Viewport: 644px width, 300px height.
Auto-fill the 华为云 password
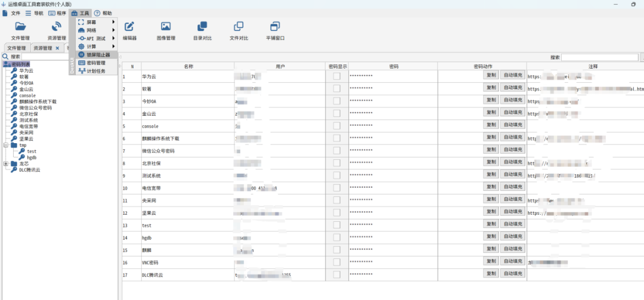coord(513,76)
